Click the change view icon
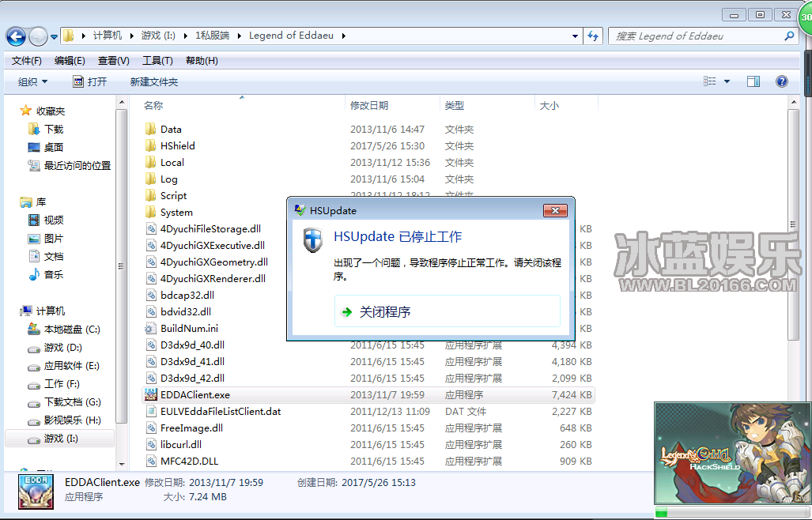 pyautogui.click(x=709, y=81)
